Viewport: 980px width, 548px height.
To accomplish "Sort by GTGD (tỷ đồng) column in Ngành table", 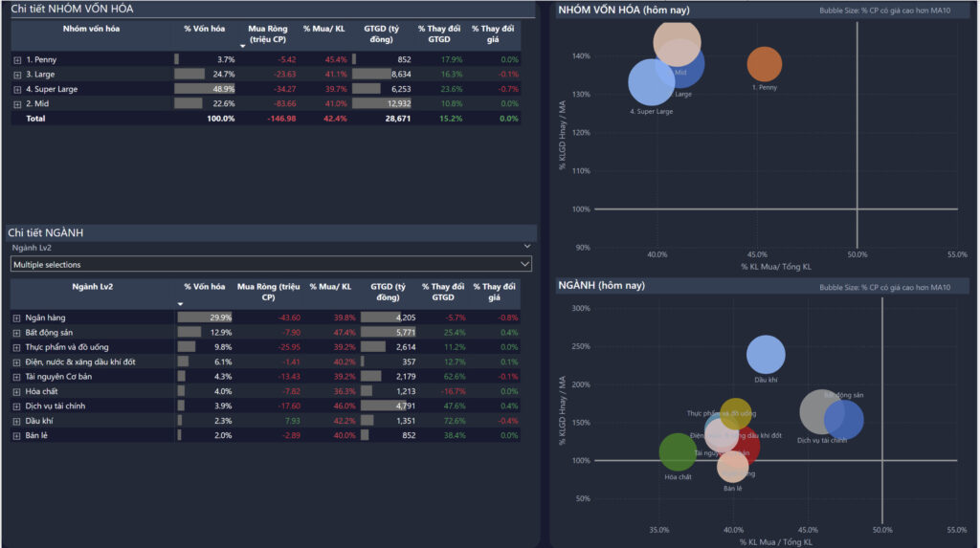I will [389, 291].
